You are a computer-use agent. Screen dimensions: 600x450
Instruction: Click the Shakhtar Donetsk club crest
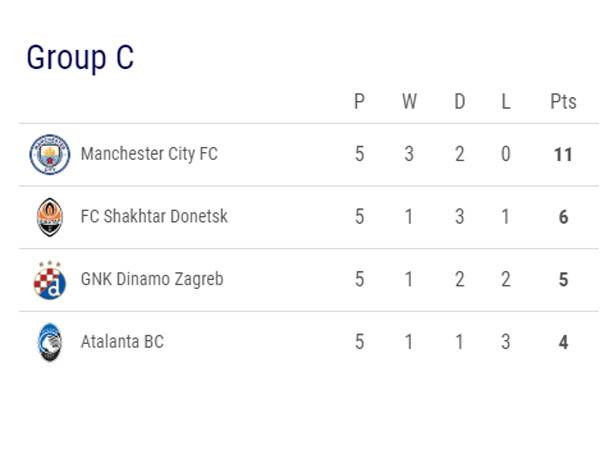pyautogui.click(x=49, y=217)
